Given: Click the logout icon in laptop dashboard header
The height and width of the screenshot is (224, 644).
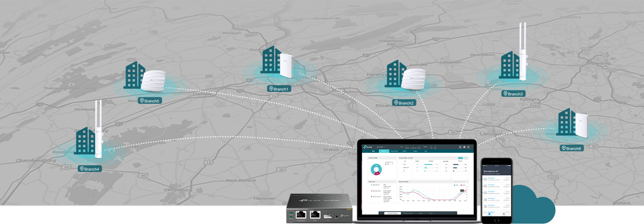Looking at the screenshot, I should pos(468,147).
